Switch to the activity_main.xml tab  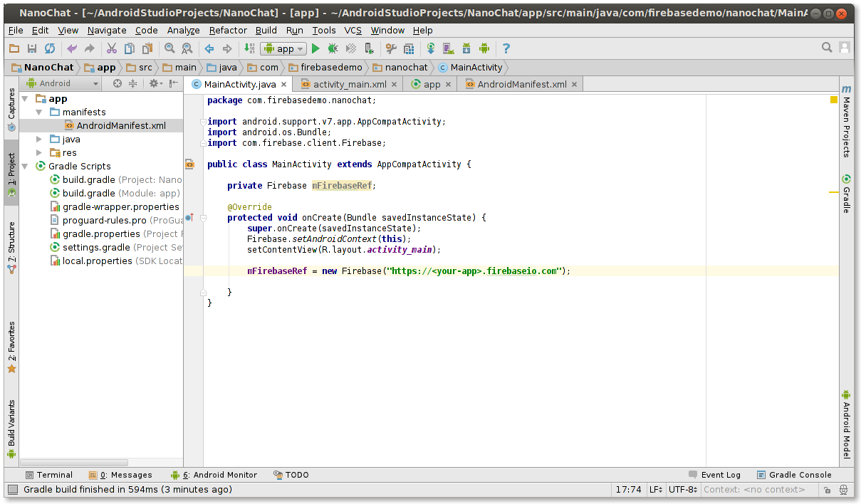350,84
